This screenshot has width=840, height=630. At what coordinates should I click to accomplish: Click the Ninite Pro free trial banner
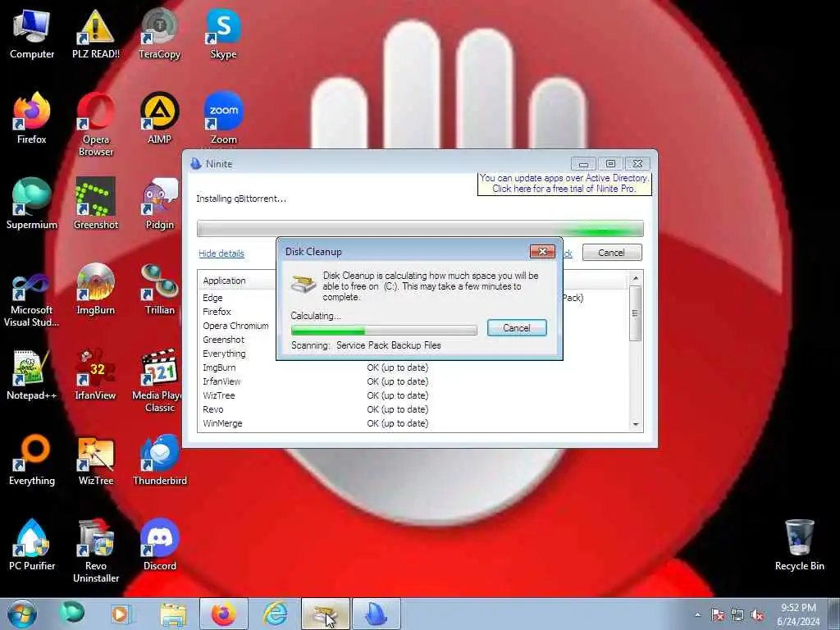564,183
